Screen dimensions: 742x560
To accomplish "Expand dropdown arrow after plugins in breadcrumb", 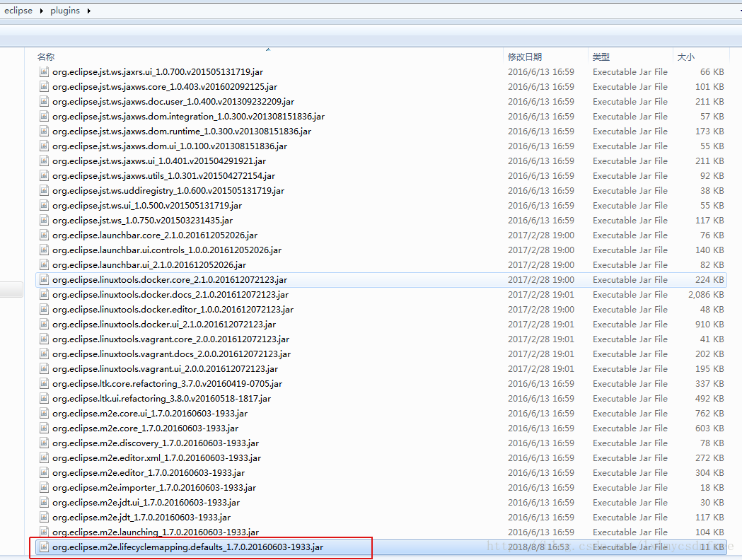I will point(88,11).
